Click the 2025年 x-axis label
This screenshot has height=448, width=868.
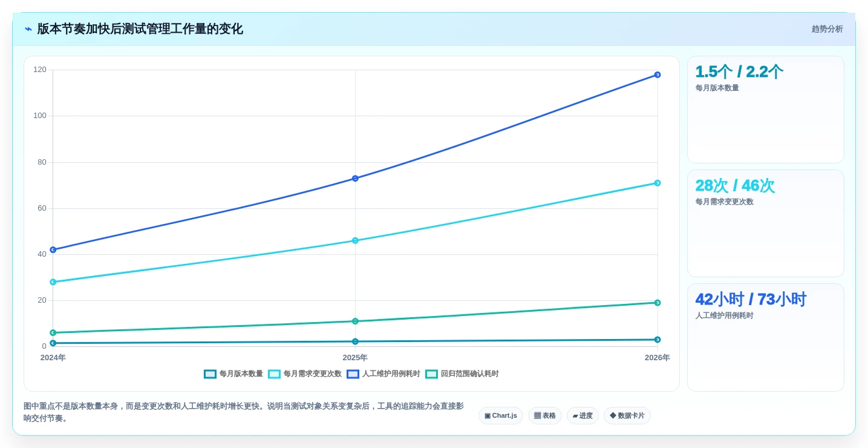pyautogui.click(x=355, y=358)
